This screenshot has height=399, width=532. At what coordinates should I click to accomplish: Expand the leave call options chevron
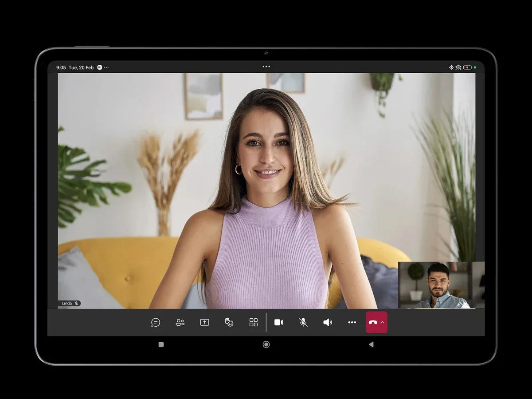[x=383, y=322]
